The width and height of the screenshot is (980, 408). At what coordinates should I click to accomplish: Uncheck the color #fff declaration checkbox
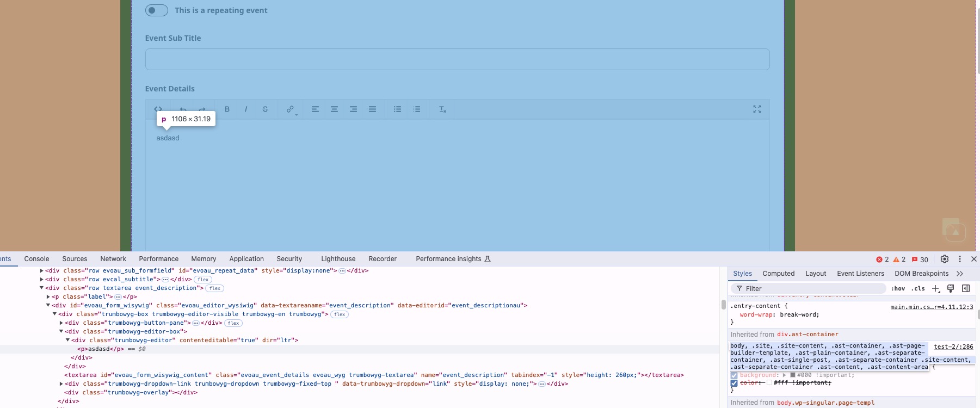click(734, 383)
